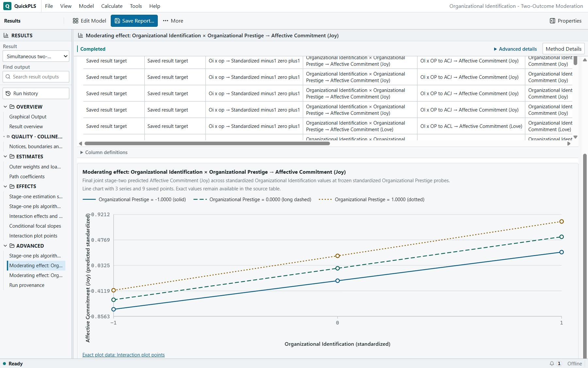This screenshot has height=368, width=588.
Task: Select Path coefficients item
Action: (27, 176)
